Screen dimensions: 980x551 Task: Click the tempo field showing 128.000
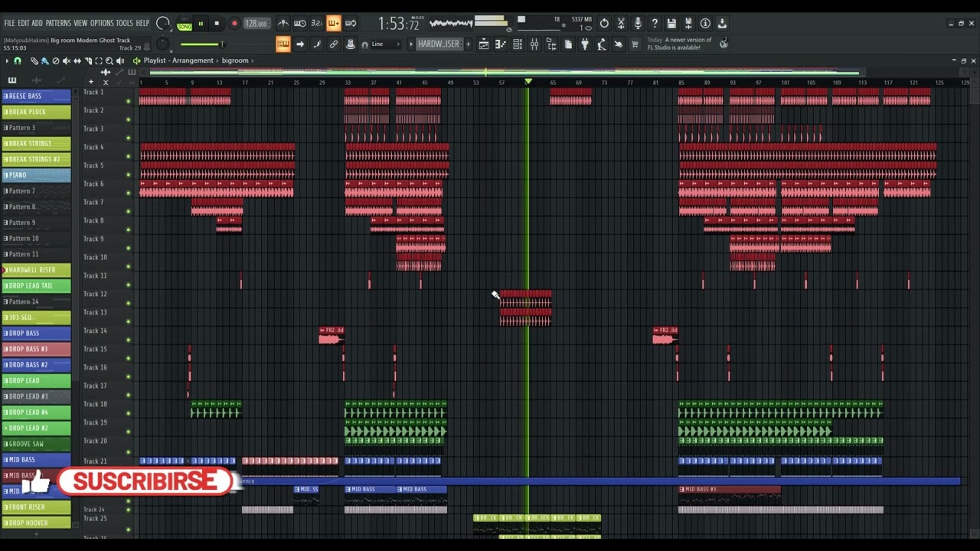pyautogui.click(x=256, y=24)
